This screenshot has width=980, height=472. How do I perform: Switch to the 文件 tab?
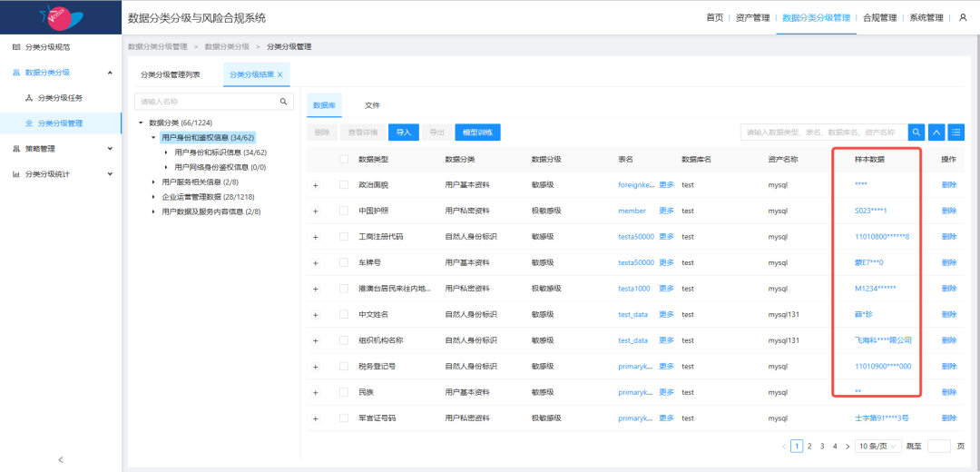click(x=372, y=105)
